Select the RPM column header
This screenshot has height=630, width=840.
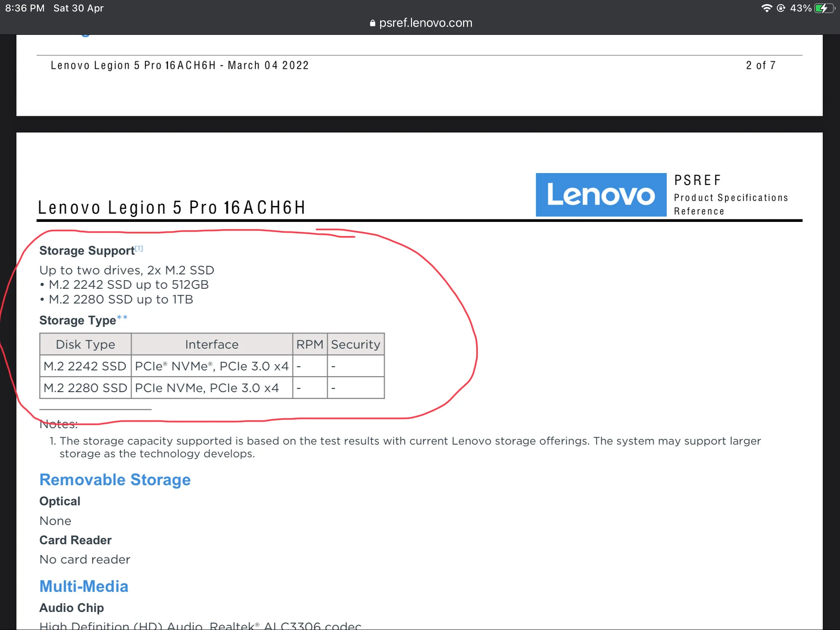click(x=310, y=344)
